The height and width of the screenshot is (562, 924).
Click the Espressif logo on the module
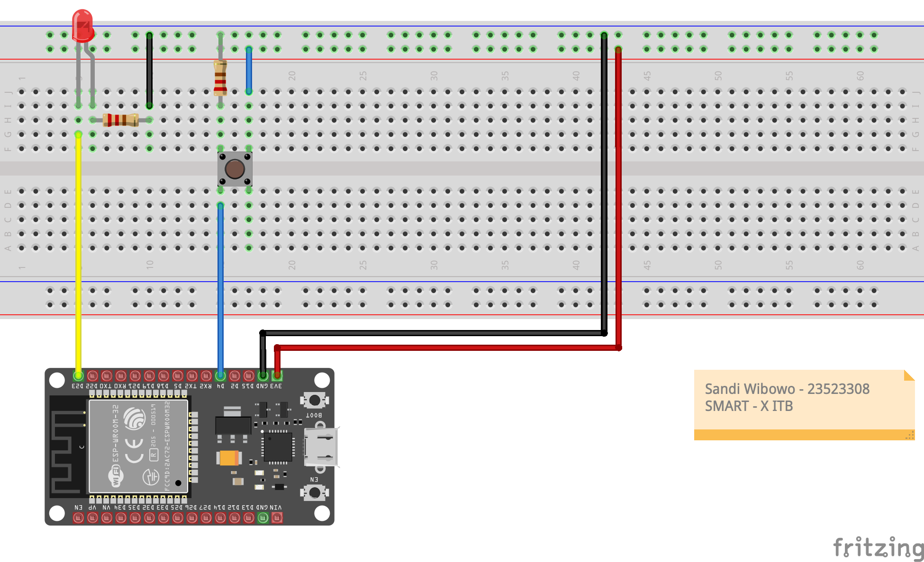point(135,419)
